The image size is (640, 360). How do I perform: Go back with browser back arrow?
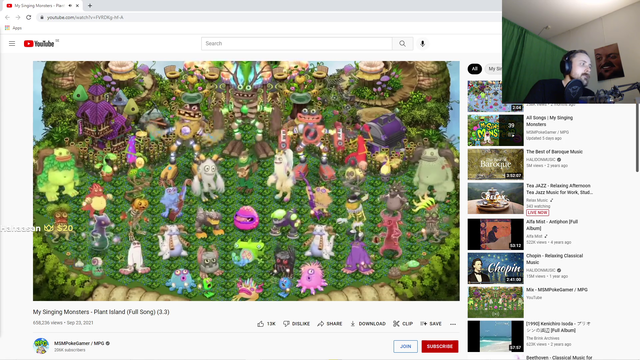pos(7,17)
